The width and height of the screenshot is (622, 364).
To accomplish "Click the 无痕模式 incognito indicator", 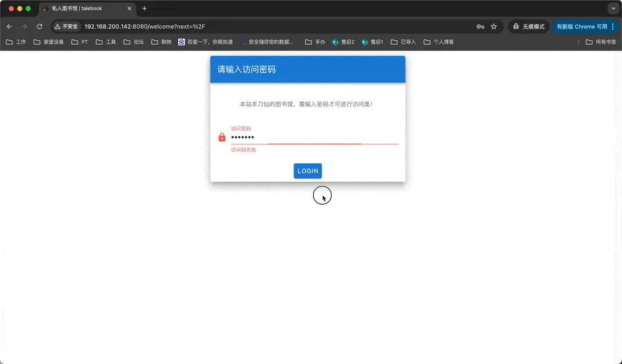I will click(529, 27).
